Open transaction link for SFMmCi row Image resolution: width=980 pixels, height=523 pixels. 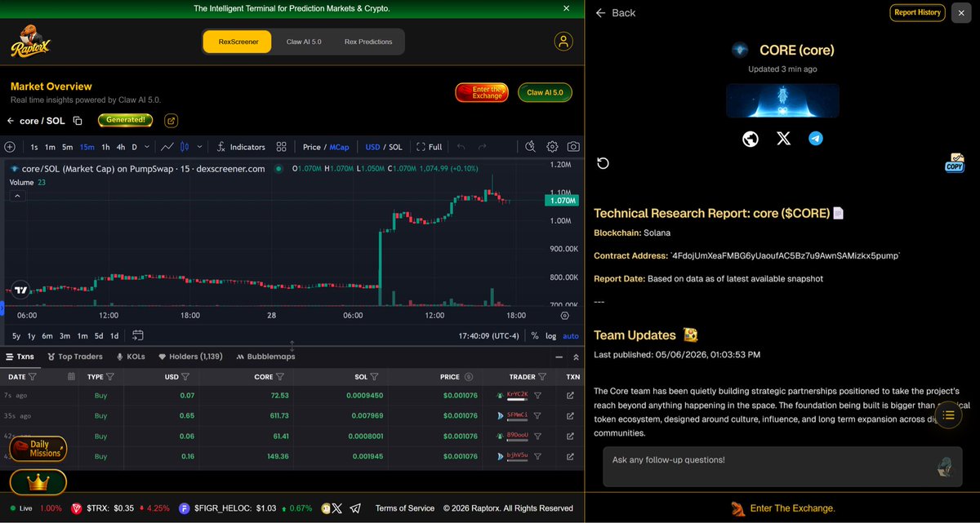570,415
